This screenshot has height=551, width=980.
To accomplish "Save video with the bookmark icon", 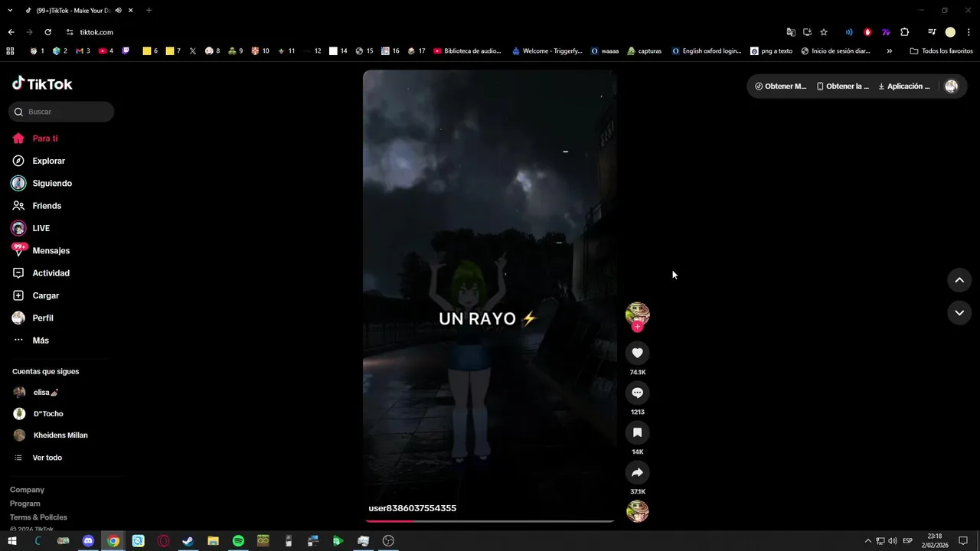I will point(637,432).
